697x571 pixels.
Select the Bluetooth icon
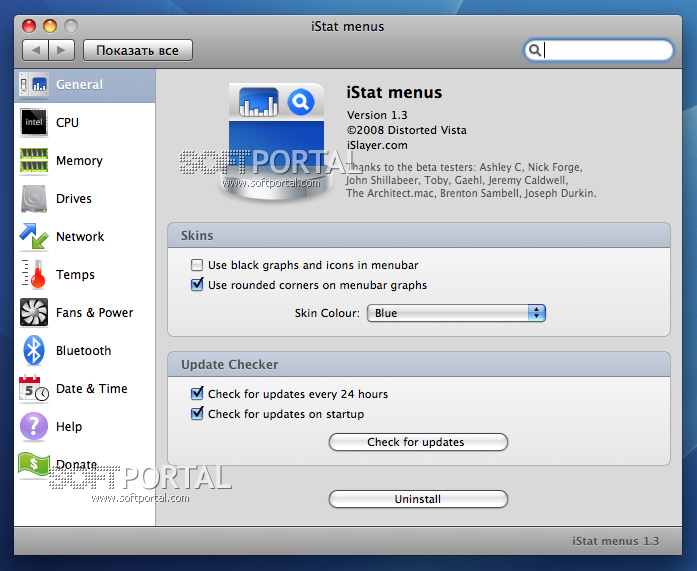tap(34, 351)
